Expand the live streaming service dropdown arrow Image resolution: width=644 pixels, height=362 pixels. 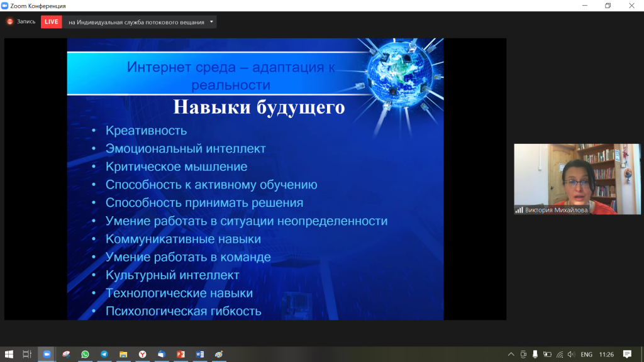[x=211, y=22]
